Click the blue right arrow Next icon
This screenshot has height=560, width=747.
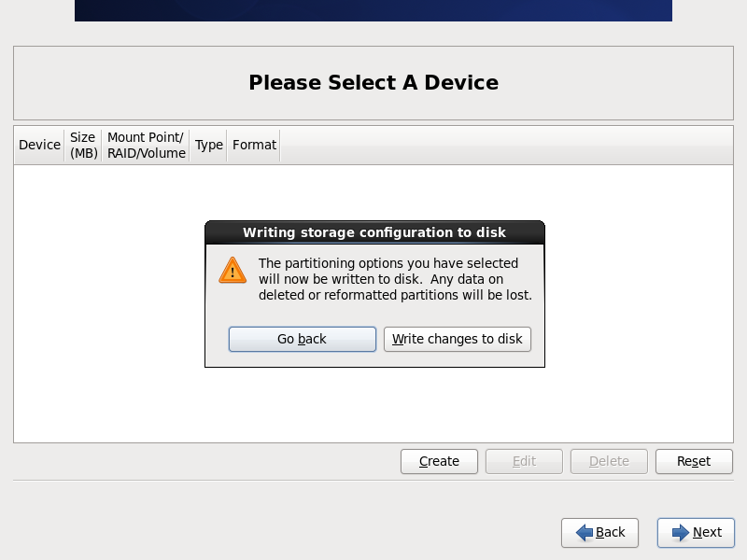tap(681, 532)
